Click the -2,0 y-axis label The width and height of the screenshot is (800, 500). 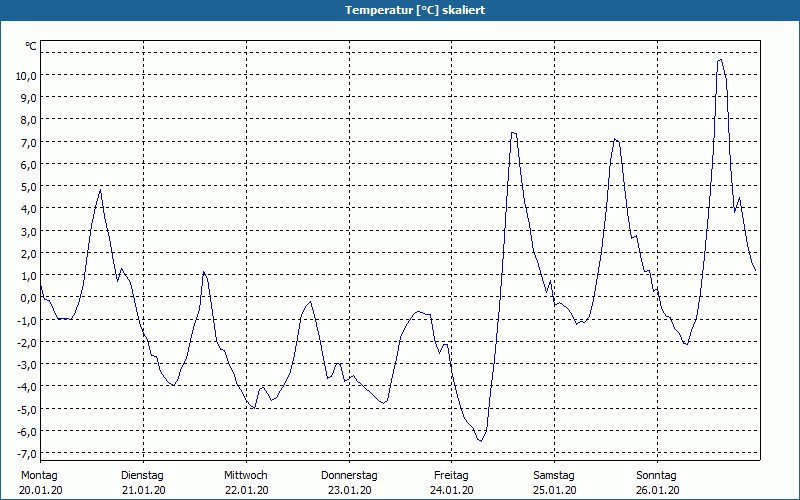(27, 342)
